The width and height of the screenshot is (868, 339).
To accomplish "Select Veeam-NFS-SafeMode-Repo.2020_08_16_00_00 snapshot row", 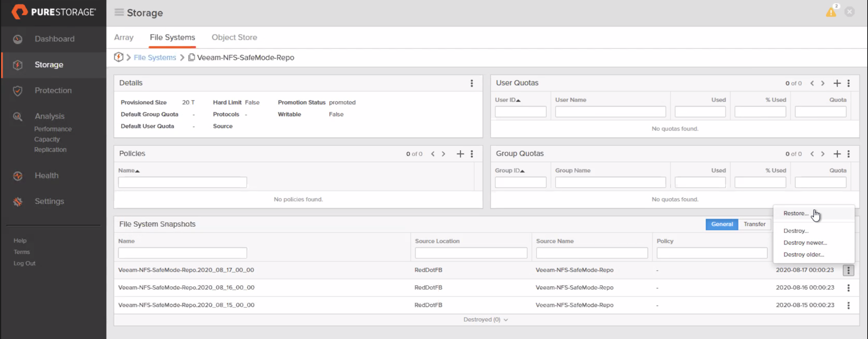I will point(486,288).
